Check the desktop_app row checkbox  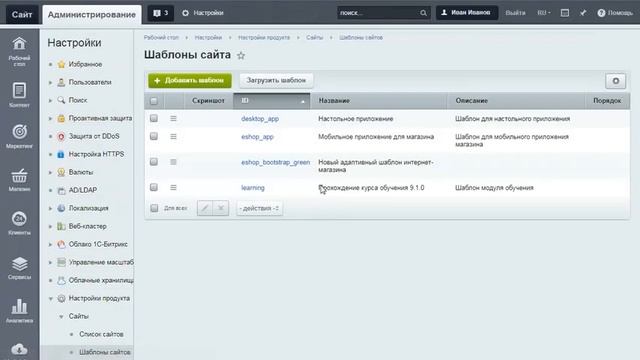pyautogui.click(x=153, y=118)
